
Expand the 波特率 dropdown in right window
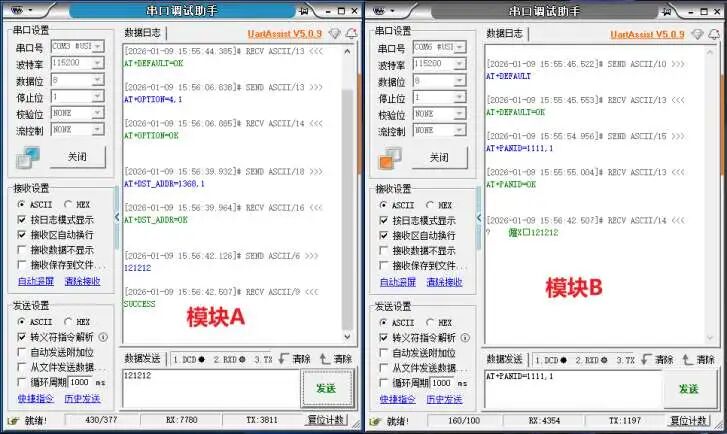[460, 64]
